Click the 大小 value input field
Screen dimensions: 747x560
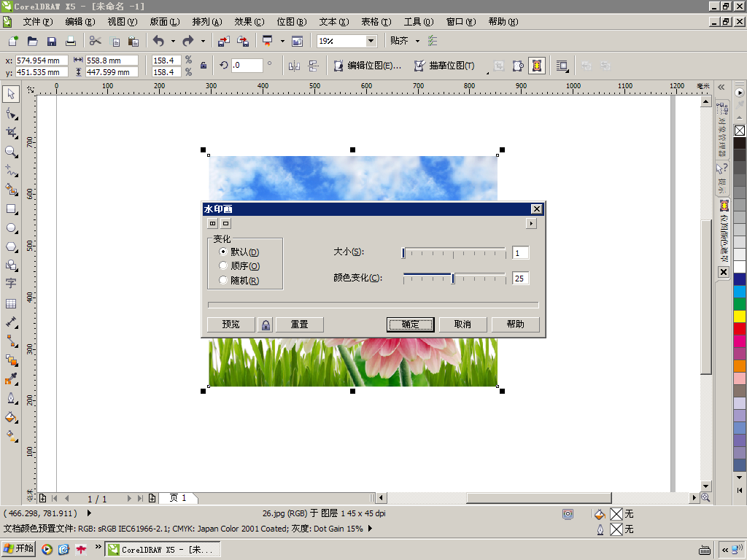[x=520, y=253]
